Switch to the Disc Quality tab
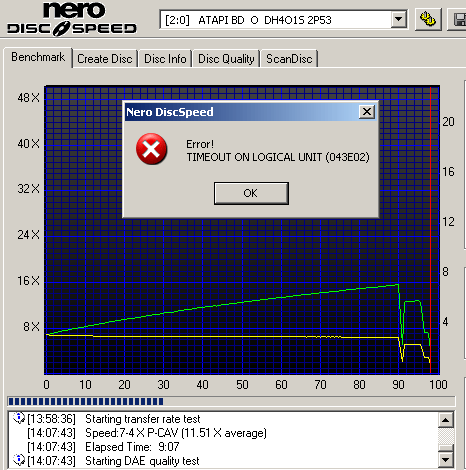Image resolution: width=466 pixels, height=470 pixels. (226, 59)
